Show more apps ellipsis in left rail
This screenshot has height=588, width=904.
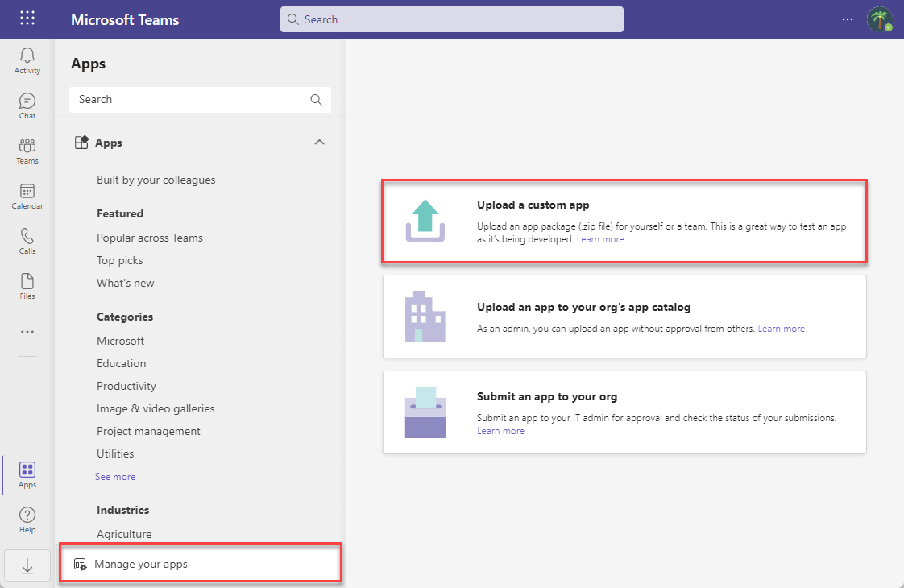[27, 332]
